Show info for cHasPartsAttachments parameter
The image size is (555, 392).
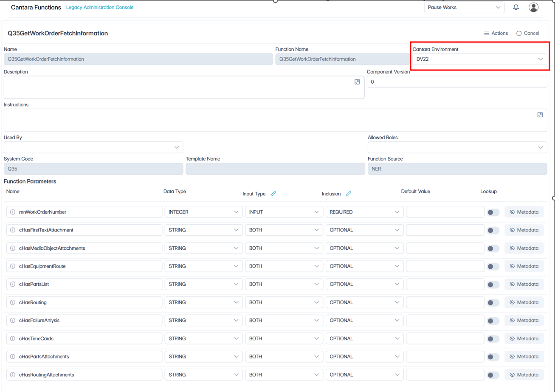pyautogui.click(x=13, y=357)
